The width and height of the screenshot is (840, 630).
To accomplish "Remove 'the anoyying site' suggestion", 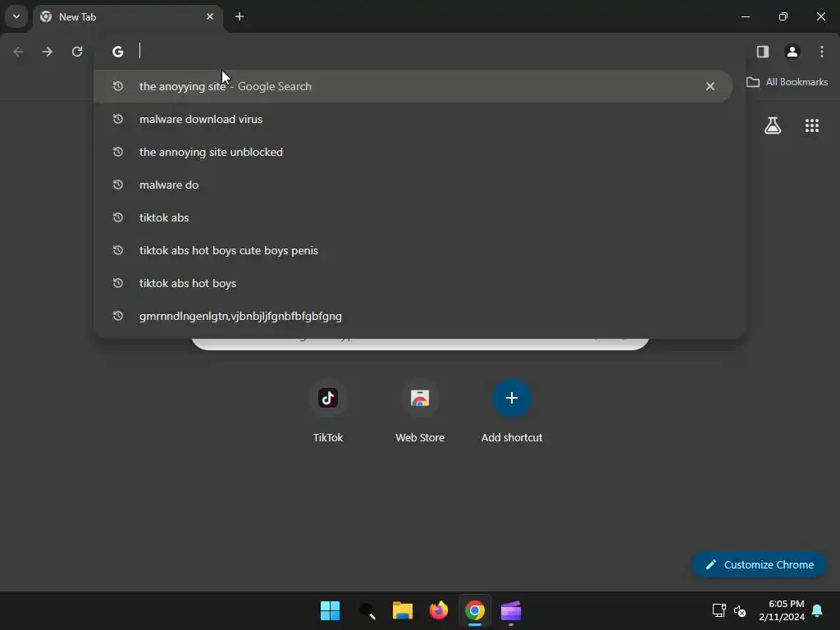I will (x=710, y=86).
